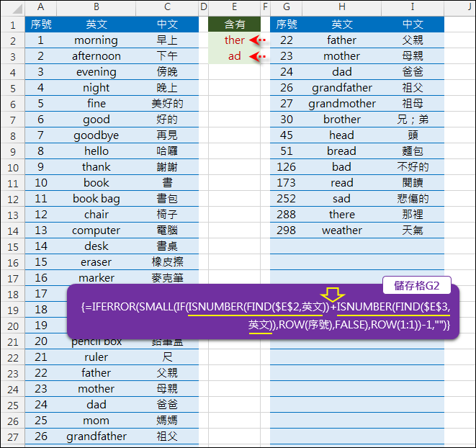This screenshot has width=476, height=448.
Task: Click the green '含有' header cell
Action: [234, 24]
